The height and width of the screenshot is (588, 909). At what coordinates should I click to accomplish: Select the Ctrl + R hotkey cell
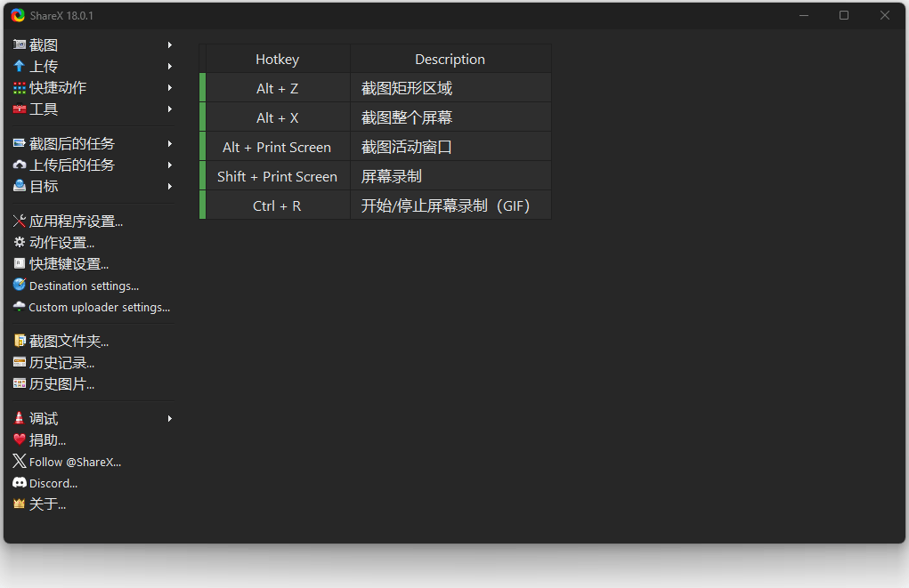[278, 205]
